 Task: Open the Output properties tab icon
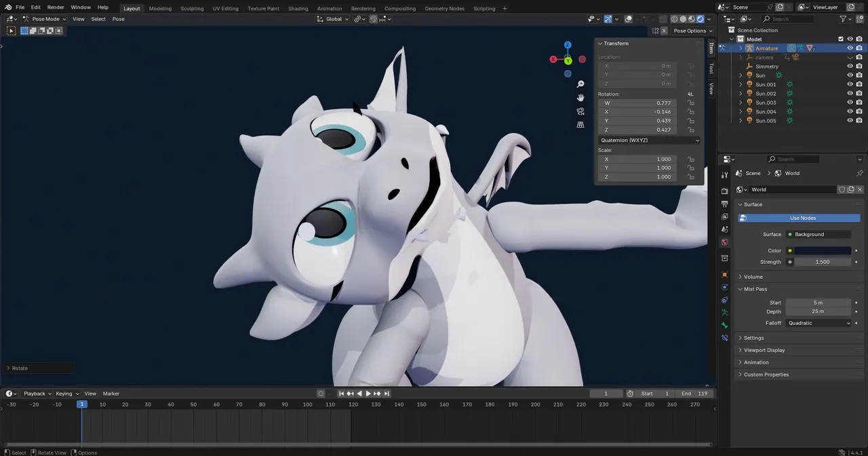tap(724, 204)
